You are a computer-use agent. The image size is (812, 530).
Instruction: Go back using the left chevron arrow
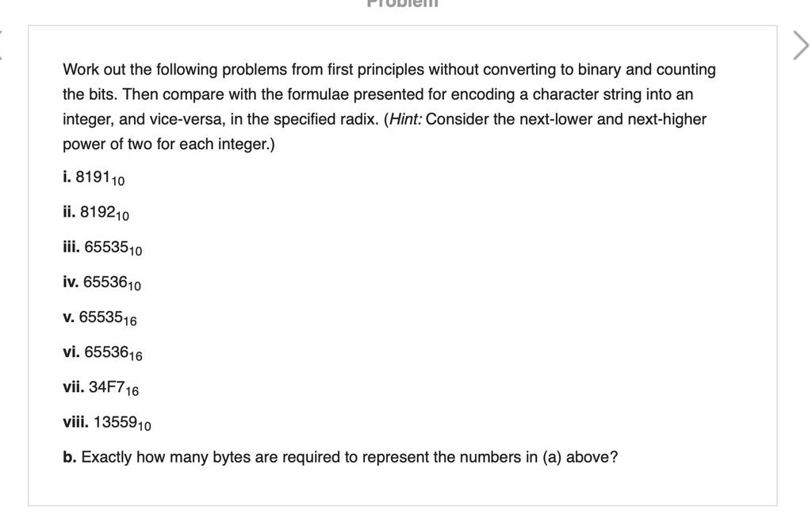tap(1, 45)
